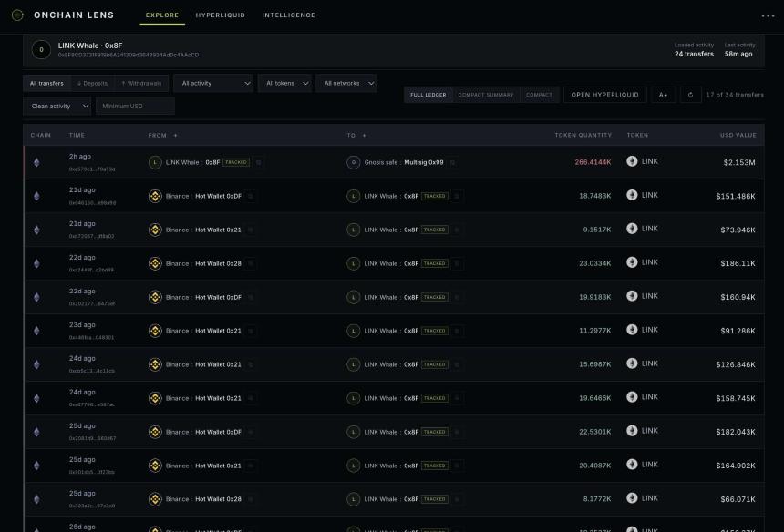Toggle TRACKED badge in $186.11K row
Viewport: 784px width, 532px height.
click(435, 263)
